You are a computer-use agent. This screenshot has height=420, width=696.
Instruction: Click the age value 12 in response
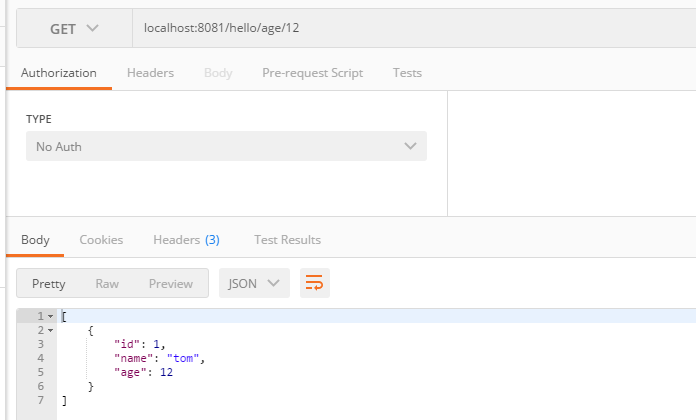(x=166, y=372)
